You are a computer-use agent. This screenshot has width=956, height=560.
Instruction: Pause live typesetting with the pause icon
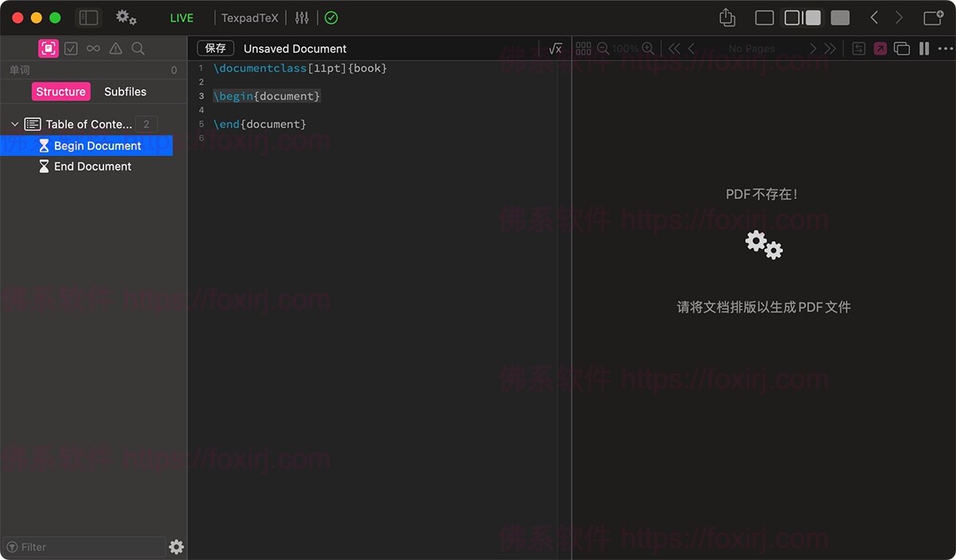pyautogui.click(x=923, y=48)
